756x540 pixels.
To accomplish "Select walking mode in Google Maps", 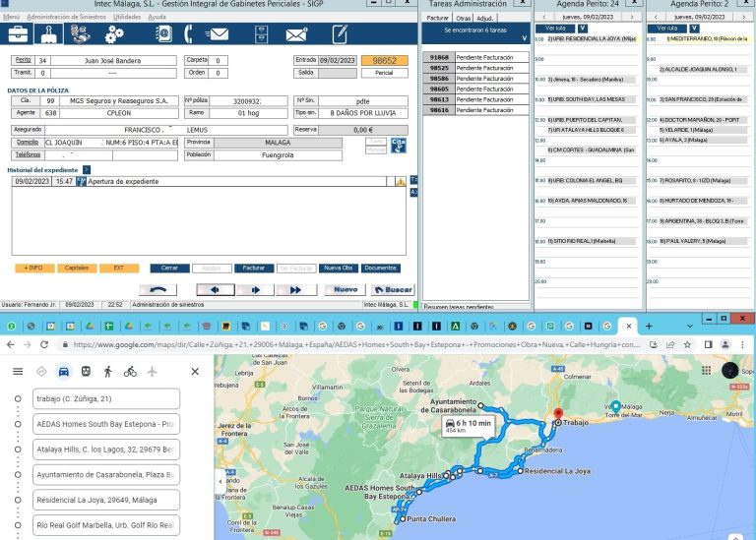I will pyautogui.click(x=108, y=372).
